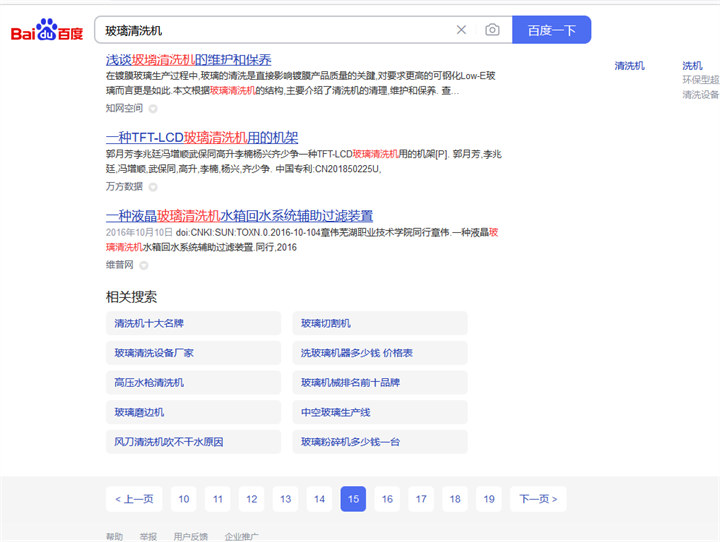The height and width of the screenshot is (542, 720).
Task: Select related search 玻璃切割机
Action: [380, 323]
